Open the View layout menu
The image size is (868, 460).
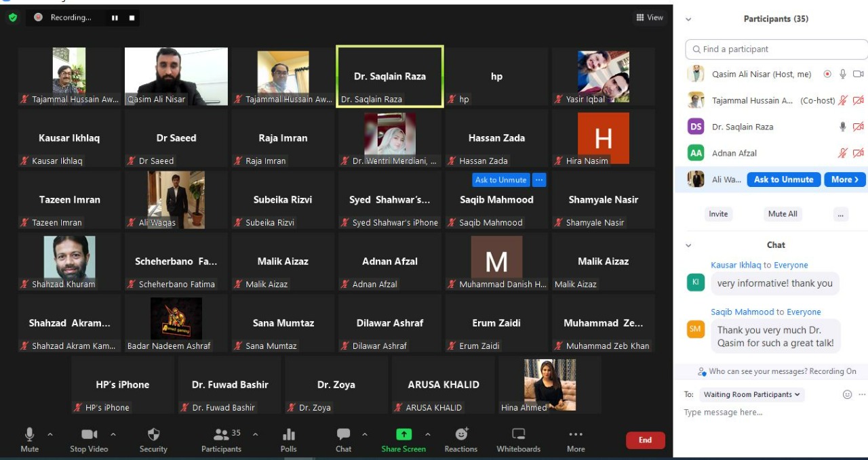click(x=649, y=18)
